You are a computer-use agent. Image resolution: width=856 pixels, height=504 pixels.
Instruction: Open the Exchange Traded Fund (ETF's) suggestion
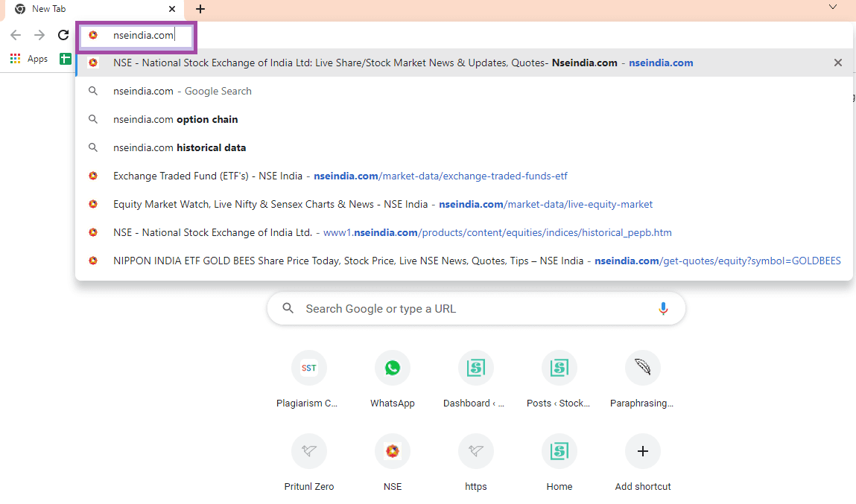coord(464,176)
